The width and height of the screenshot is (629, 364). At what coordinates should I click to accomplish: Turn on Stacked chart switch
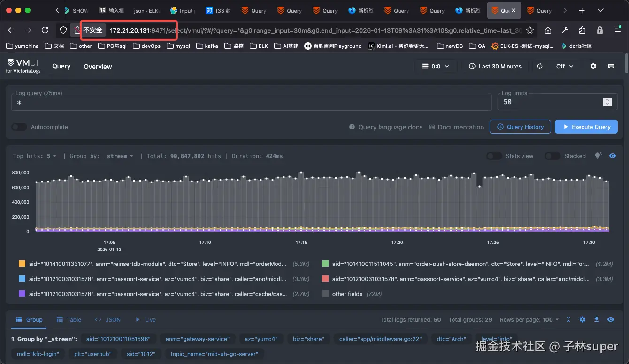(x=552, y=156)
